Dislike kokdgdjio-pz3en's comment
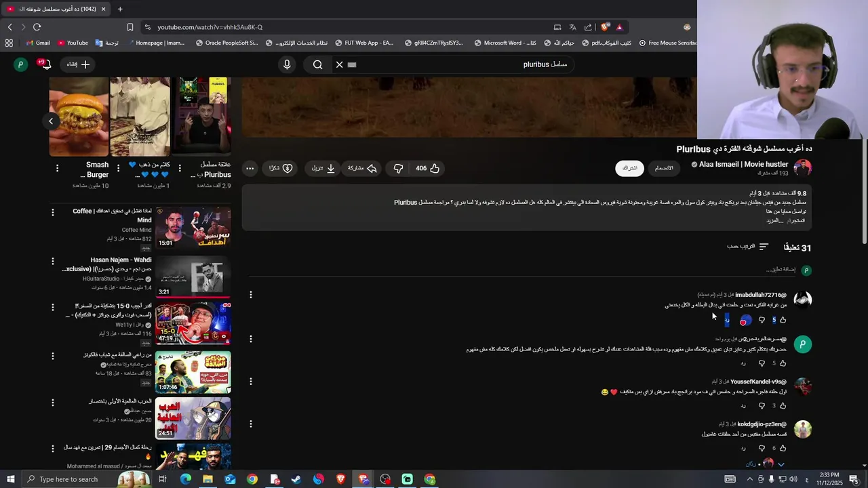Image resolution: width=868 pixels, height=488 pixels. (762, 448)
